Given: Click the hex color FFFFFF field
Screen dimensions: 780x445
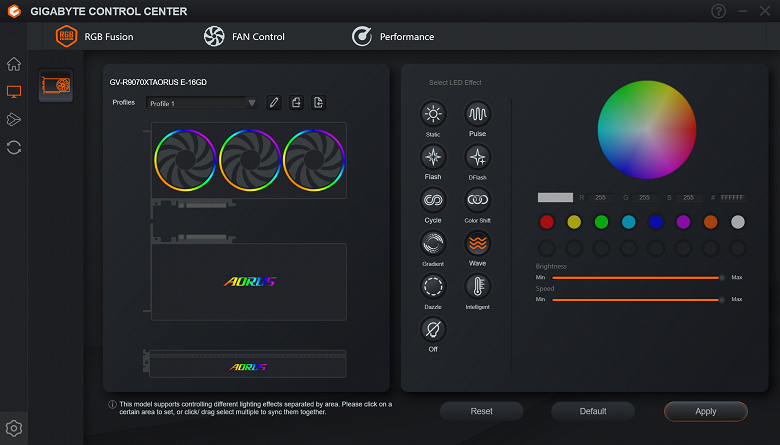Looking at the screenshot, I should point(732,197).
